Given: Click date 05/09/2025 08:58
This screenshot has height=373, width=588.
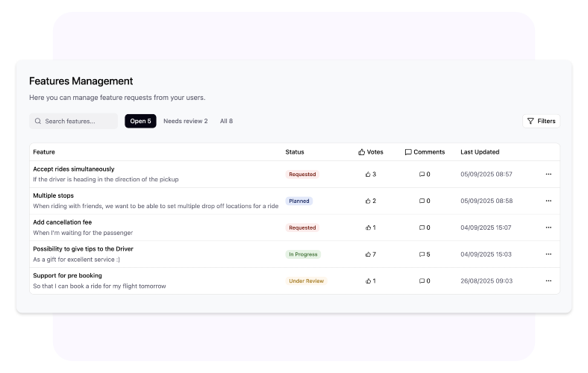Looking at the screenshot, I should coord(487,201).
